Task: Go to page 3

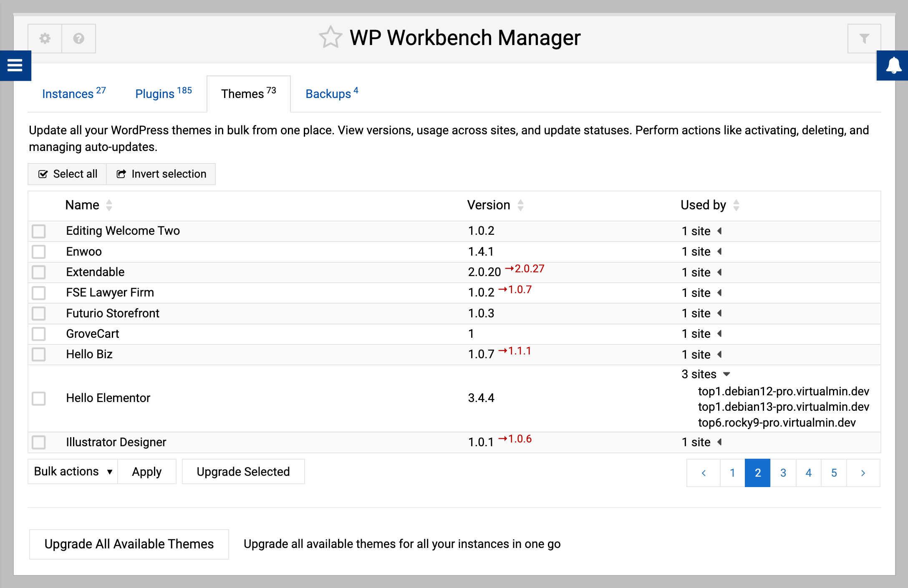Action: pyautogui.click(x=783, y=473)
